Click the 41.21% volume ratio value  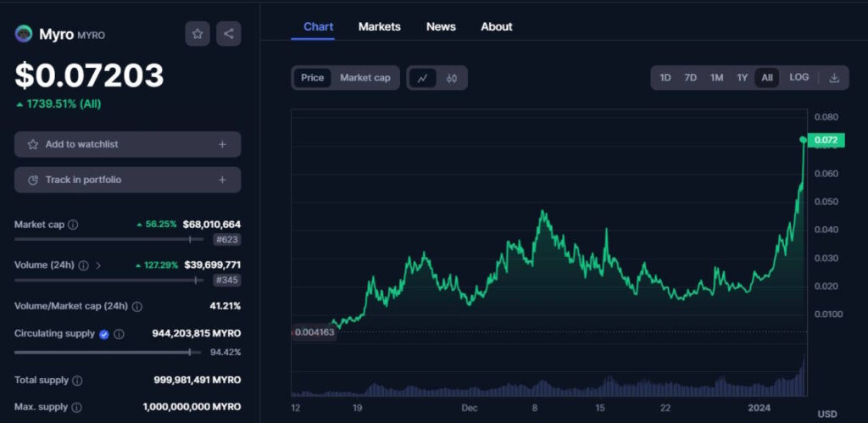225,306
